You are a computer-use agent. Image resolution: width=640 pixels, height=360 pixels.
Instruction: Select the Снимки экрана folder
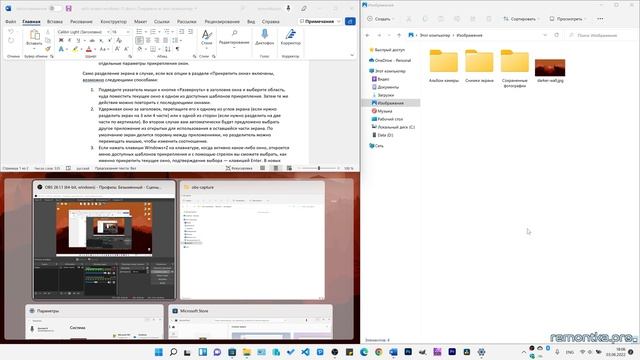[479, 66]
